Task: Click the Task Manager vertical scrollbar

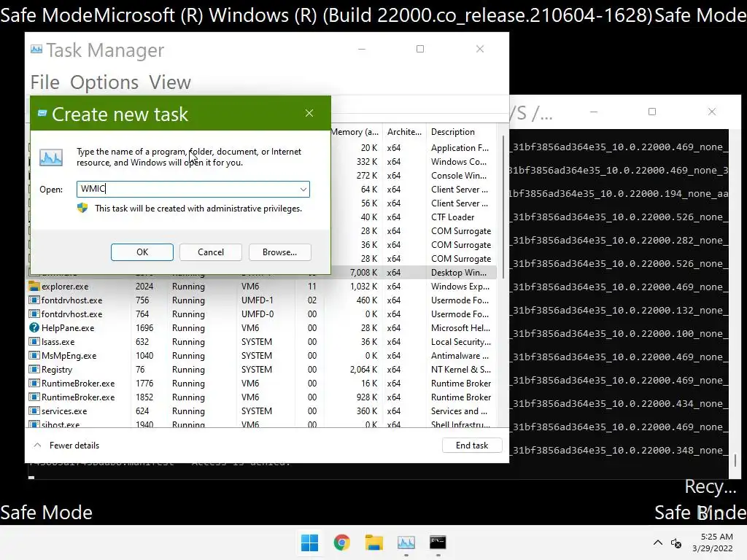Action: click(503, 205)
